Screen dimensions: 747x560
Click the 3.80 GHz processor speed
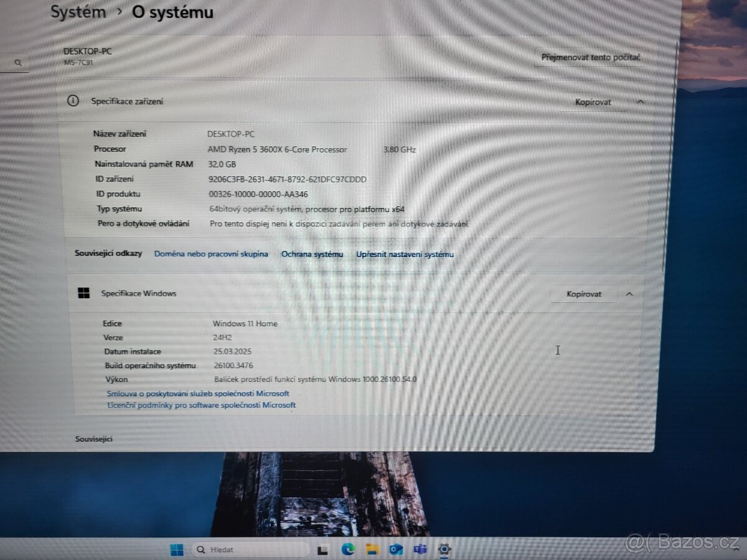click(x=400, y=149)
